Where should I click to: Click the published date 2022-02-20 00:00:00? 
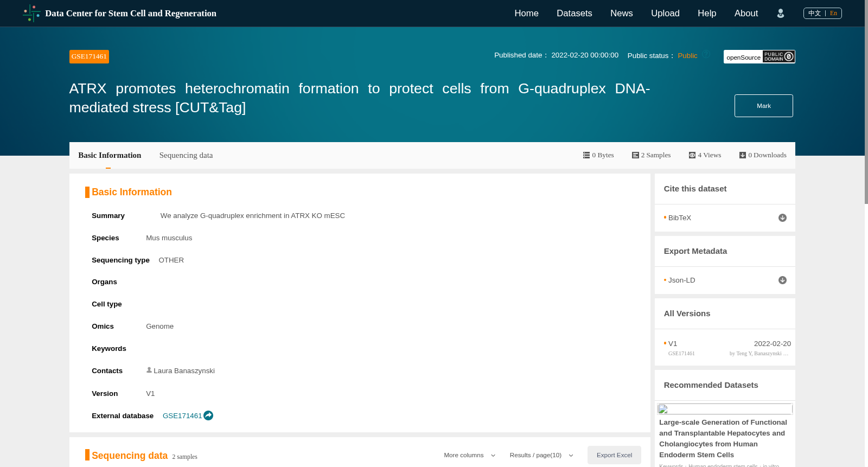tap(585, 55)
